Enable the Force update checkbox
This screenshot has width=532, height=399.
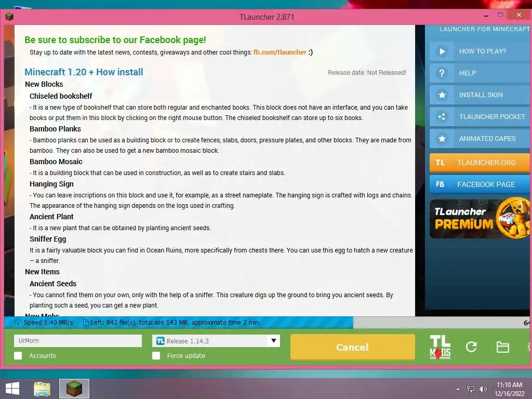click(x=156, y=355)
